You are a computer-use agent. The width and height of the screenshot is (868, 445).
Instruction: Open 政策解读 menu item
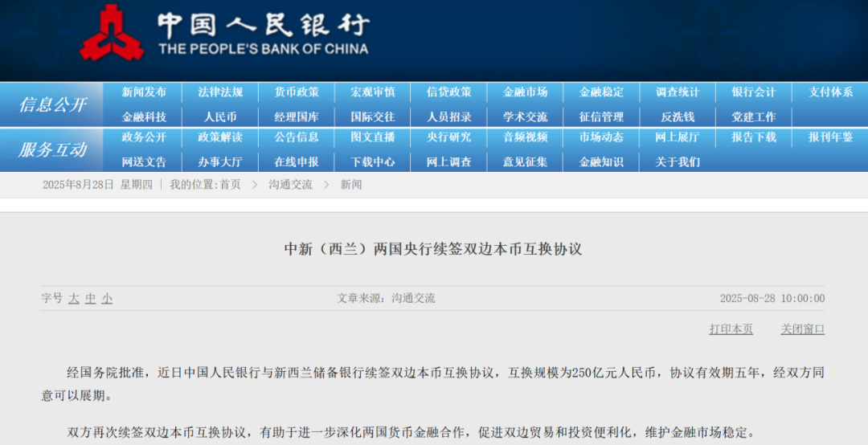tap(220, 137)
